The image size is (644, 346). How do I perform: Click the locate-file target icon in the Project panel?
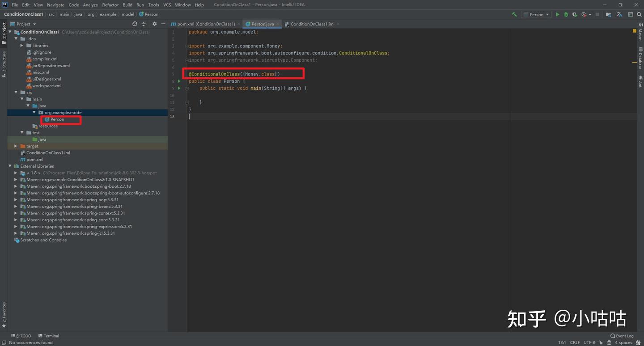pos(135,24)
